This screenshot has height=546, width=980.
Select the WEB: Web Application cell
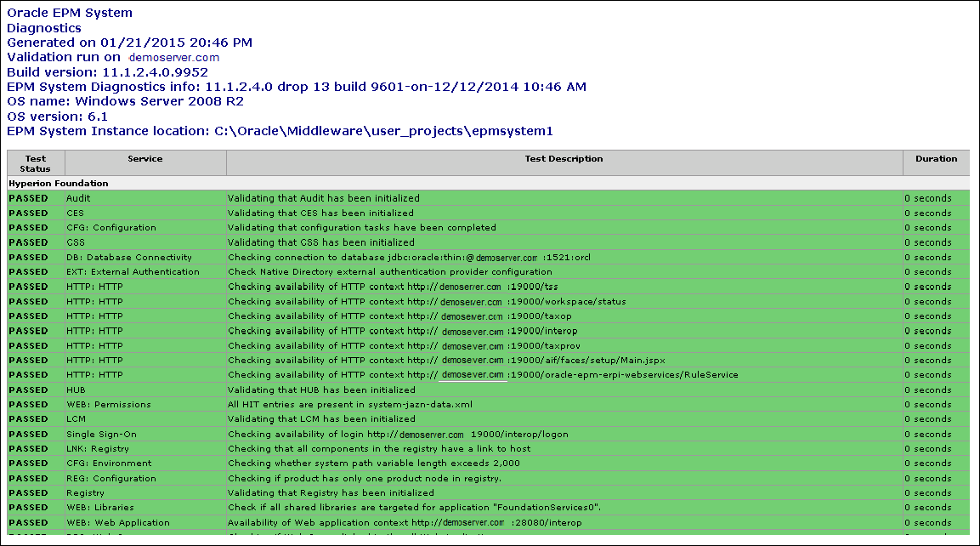point(145,522)
